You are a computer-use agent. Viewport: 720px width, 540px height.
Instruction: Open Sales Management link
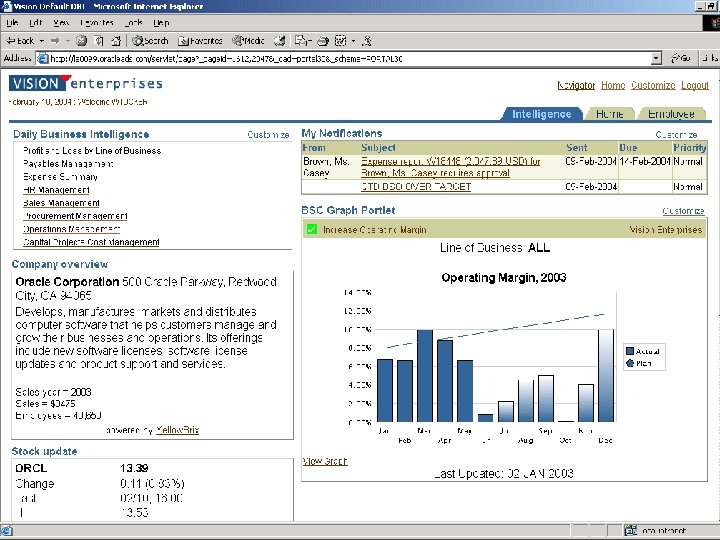tap(61, 203)
